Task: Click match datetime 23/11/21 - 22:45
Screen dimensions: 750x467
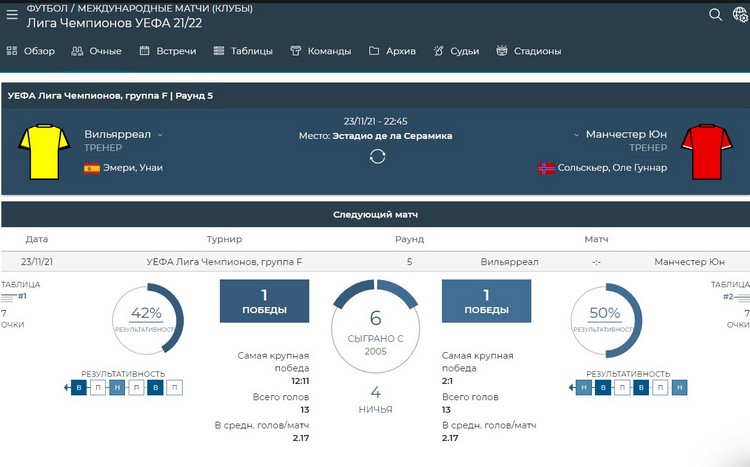Action: point(375,122)
